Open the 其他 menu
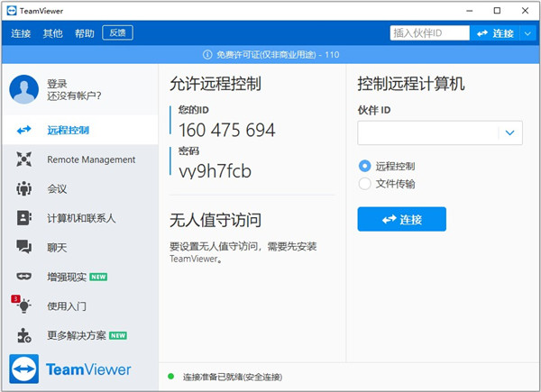 pyautogui.click(x=53, y=33)
